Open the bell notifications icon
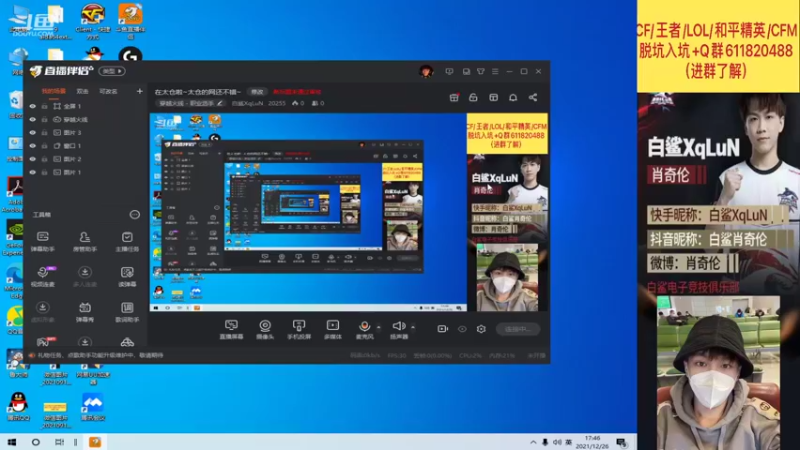Screen dimensions: 800x450 (x=513, y=97)
